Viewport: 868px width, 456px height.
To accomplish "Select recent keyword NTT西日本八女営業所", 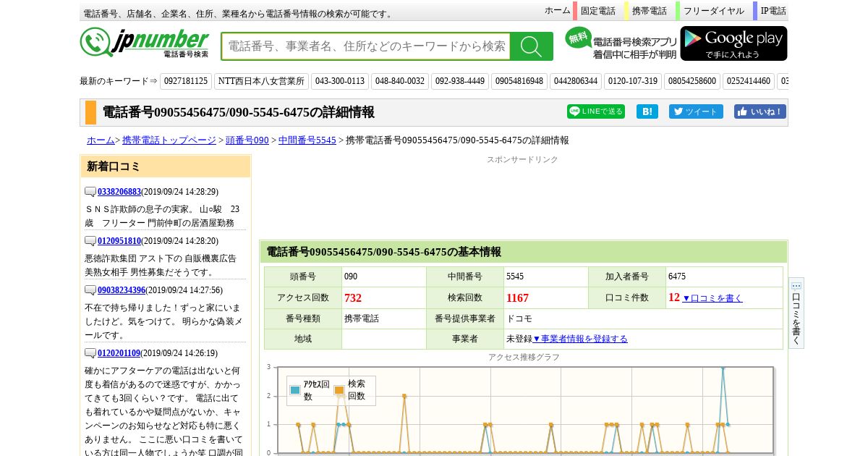I will [x=261, y=81].
